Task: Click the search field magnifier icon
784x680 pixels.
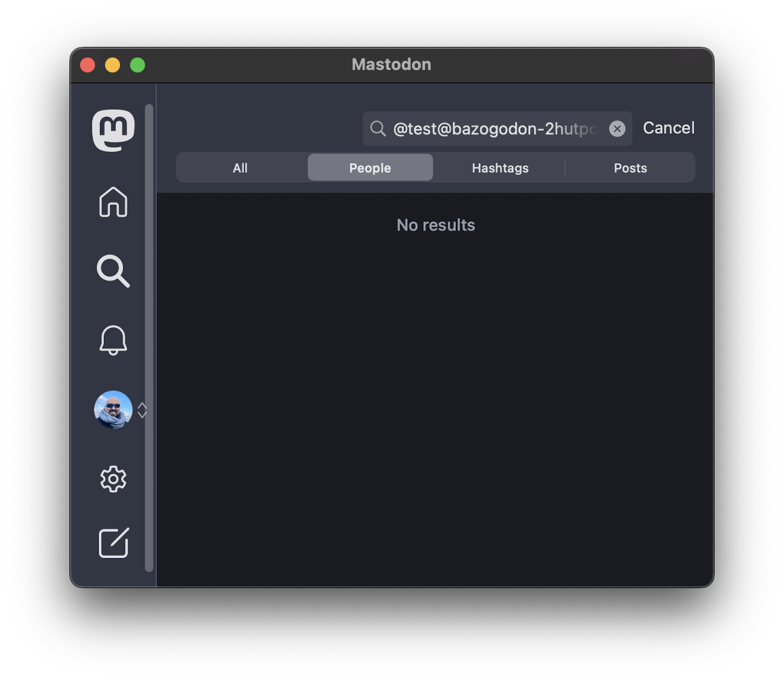Action: [x=378, y=129]
